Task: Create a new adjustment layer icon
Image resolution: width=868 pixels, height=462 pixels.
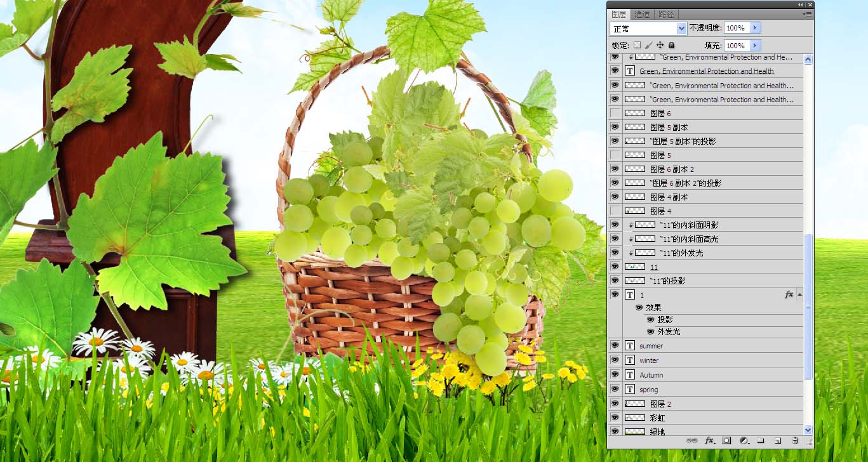Action: pos(744,440)
